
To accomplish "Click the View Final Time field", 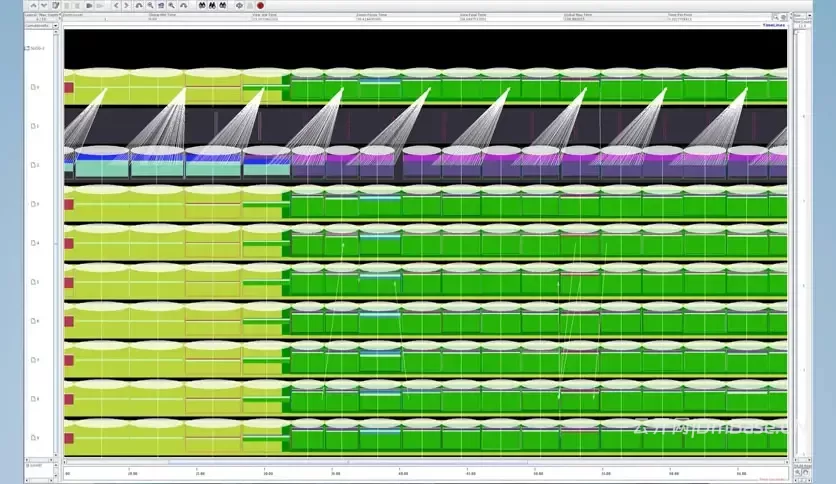I will click(x=511, y=19).
